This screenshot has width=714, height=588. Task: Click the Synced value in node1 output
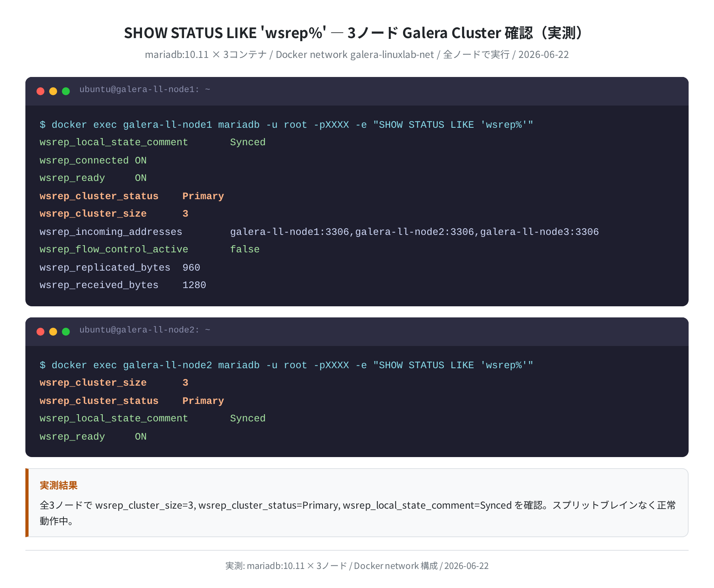click(248, 142)
